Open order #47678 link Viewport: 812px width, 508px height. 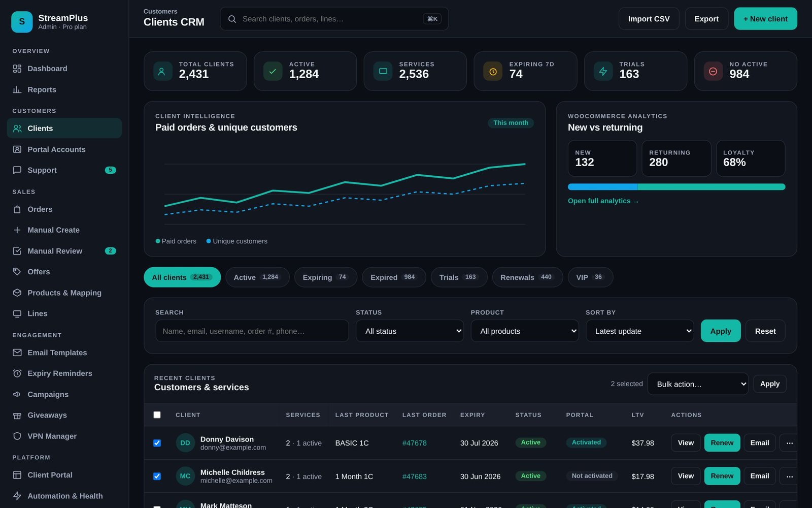(414, 443)
